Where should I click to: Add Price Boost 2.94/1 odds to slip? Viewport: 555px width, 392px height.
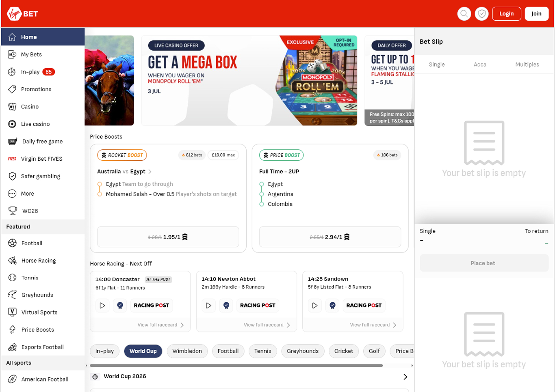(x=330, y=237)
